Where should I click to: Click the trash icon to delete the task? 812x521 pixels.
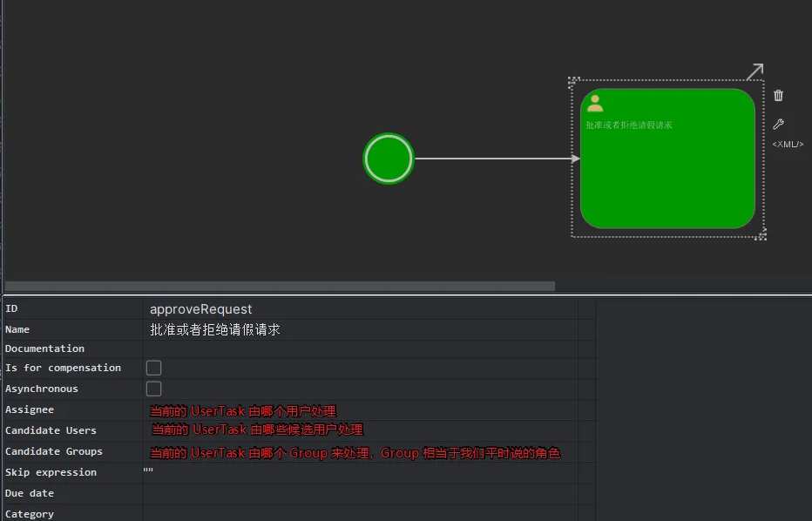pos(779,96)
